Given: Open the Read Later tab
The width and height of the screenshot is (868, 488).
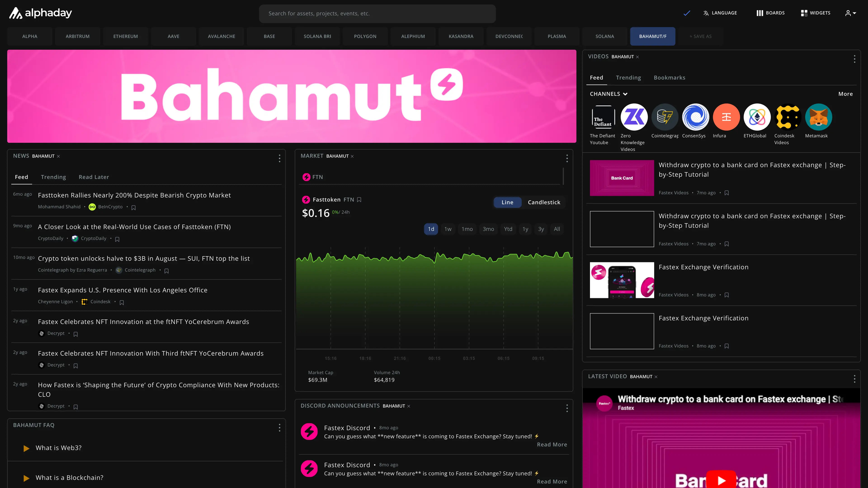Looking at the screenshot, I should click(94, 177).
